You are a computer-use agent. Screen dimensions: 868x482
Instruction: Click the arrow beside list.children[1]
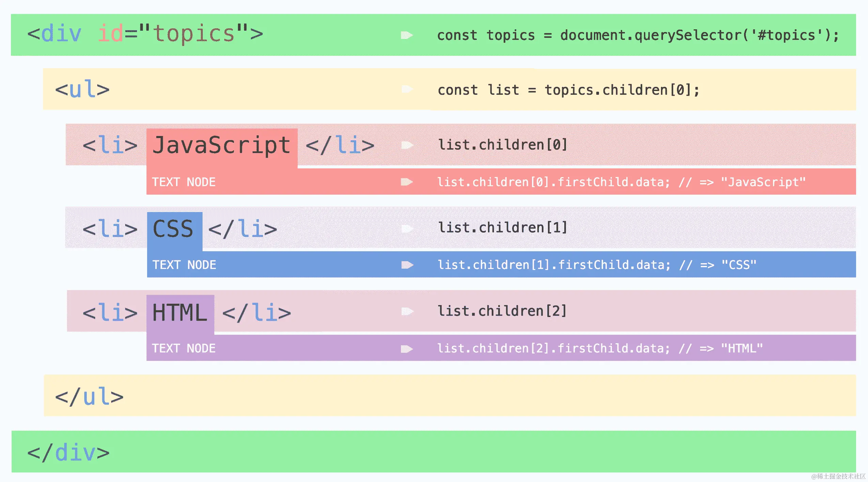[x=407, y=228]
